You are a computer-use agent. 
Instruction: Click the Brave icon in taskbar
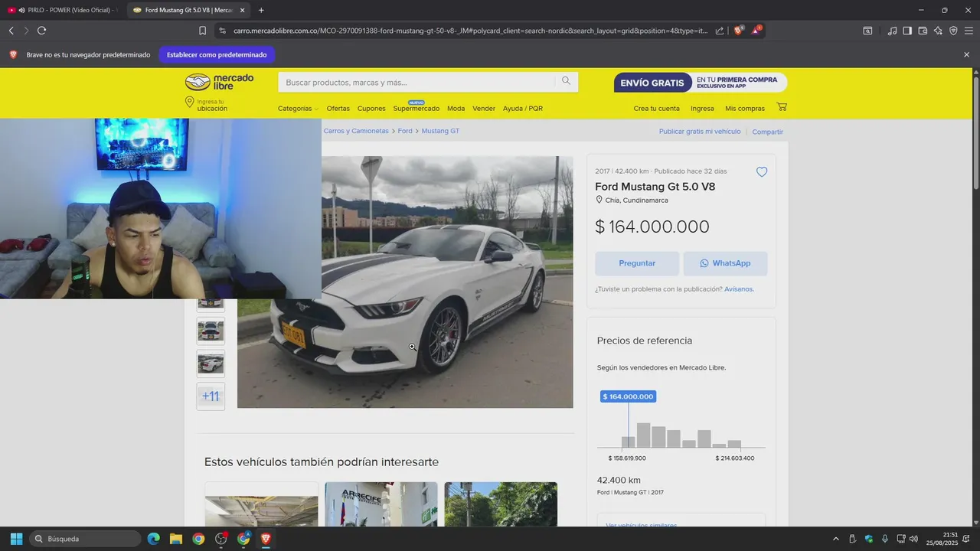click(266, 539)
